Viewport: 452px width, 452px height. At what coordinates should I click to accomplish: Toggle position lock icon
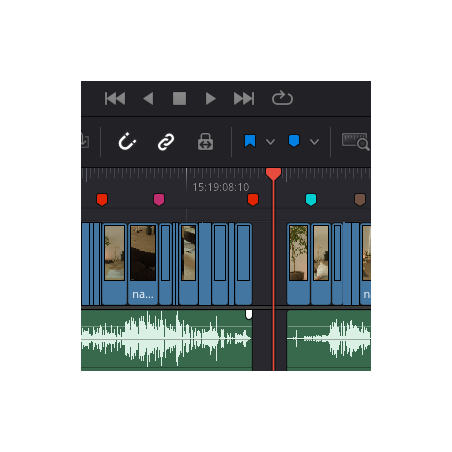tap(205, 142)
